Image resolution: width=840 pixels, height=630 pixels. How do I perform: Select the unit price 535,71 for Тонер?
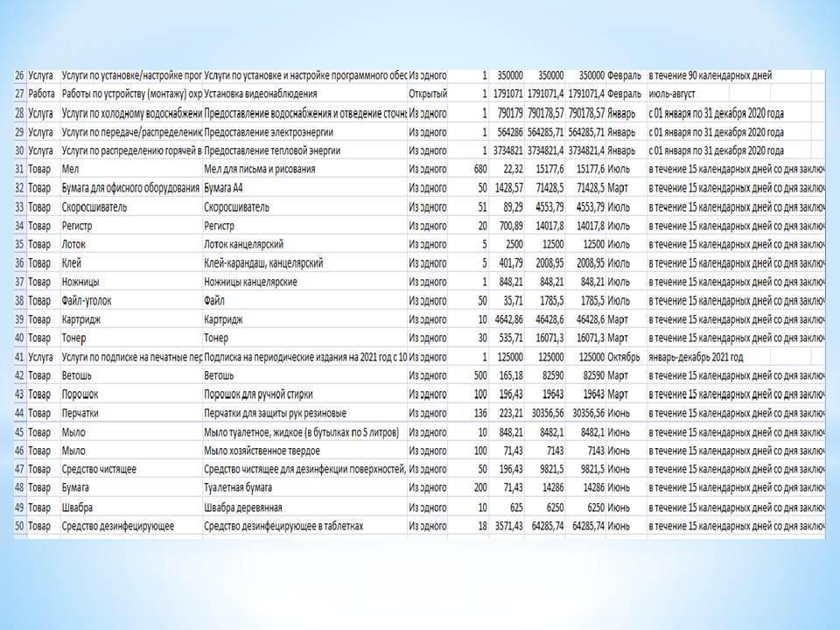(511, 338)
